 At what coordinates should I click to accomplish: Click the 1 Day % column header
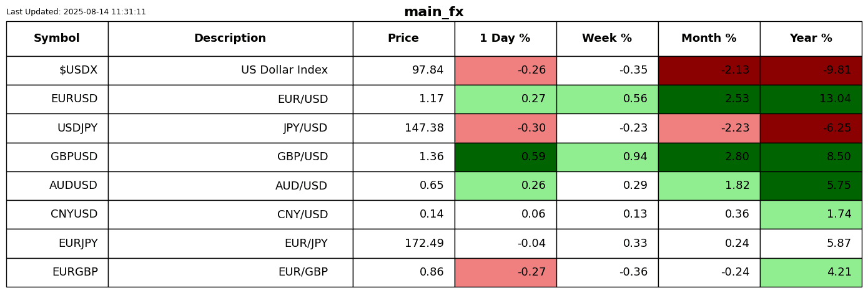[505, 39]
